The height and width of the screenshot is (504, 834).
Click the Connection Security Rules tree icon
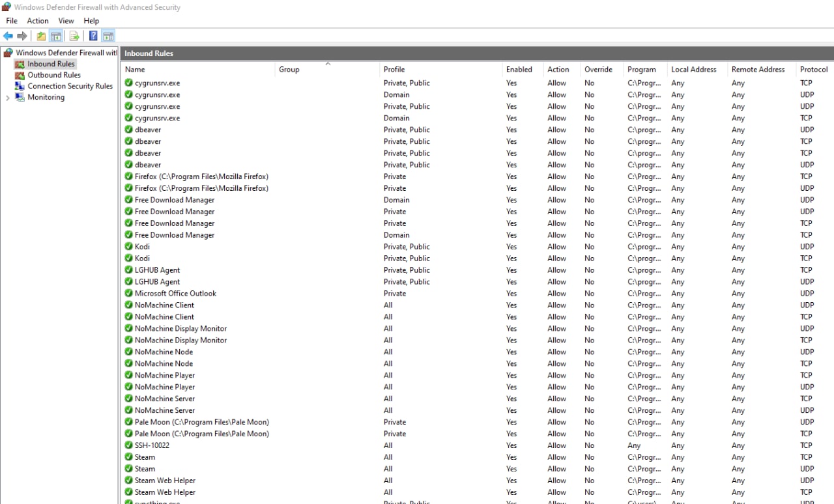[x=20, y=86]
